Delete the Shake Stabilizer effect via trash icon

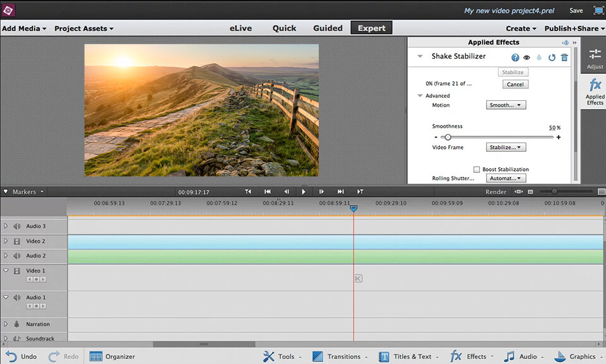[x=564, y=57]
